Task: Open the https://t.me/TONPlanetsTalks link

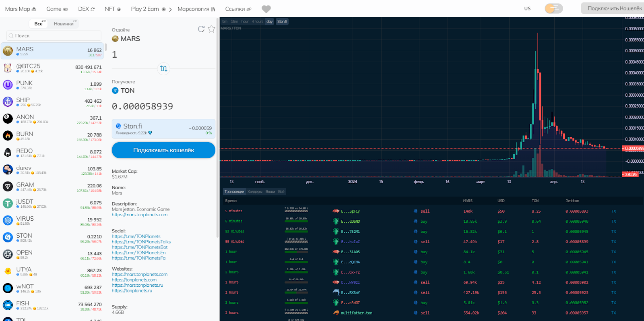Action: coord(141,242)
